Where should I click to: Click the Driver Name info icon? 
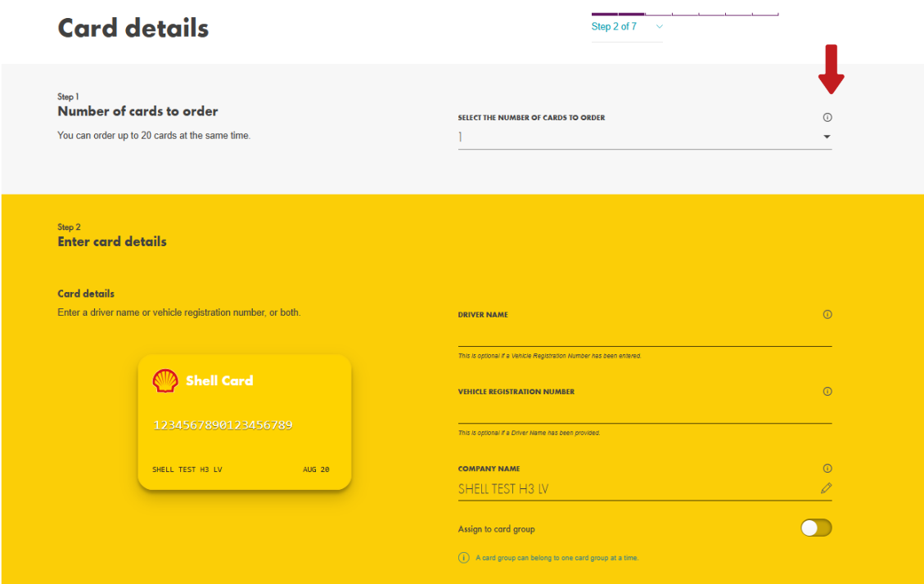[x=827, y=314]
